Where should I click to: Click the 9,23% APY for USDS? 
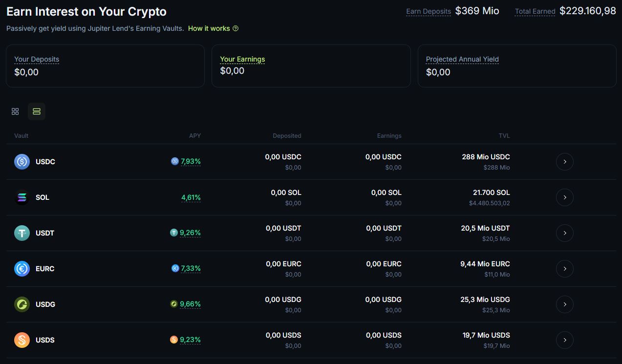190,340
